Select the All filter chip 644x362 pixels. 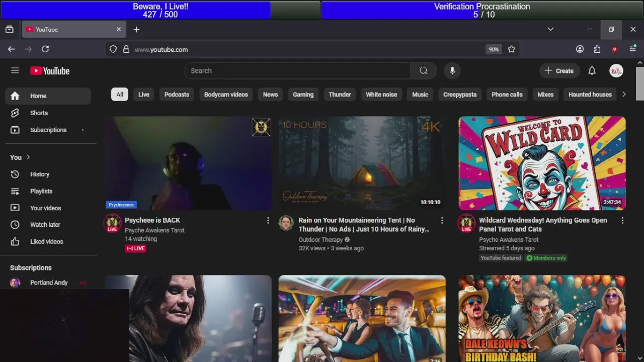(120, 95)
